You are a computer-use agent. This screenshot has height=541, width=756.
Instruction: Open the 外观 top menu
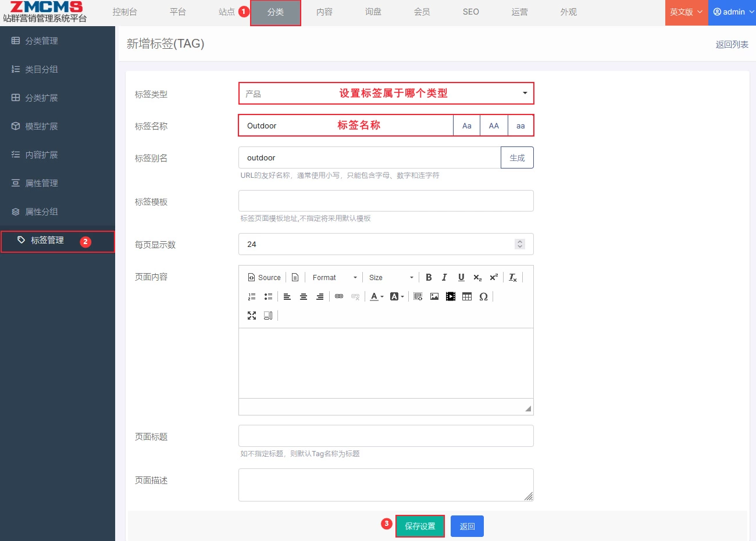click(569, 12)
